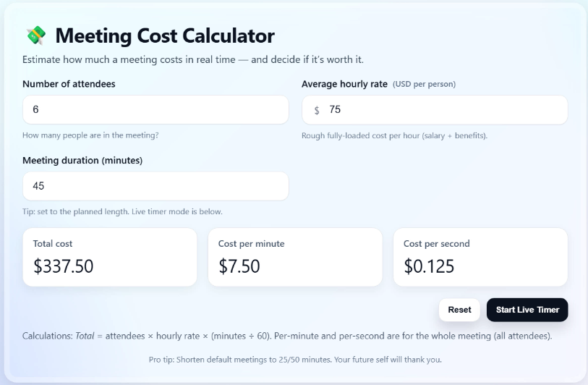588x385 pixels.
Task: Click the Total cost card
Action: pyautogui.click(x=110, y=257)
